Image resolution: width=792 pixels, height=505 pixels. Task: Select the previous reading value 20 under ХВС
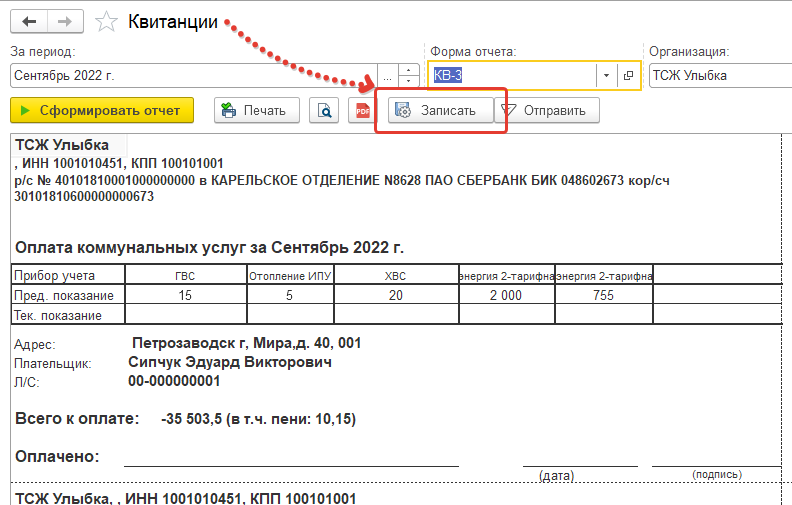(x=395, y=295)
